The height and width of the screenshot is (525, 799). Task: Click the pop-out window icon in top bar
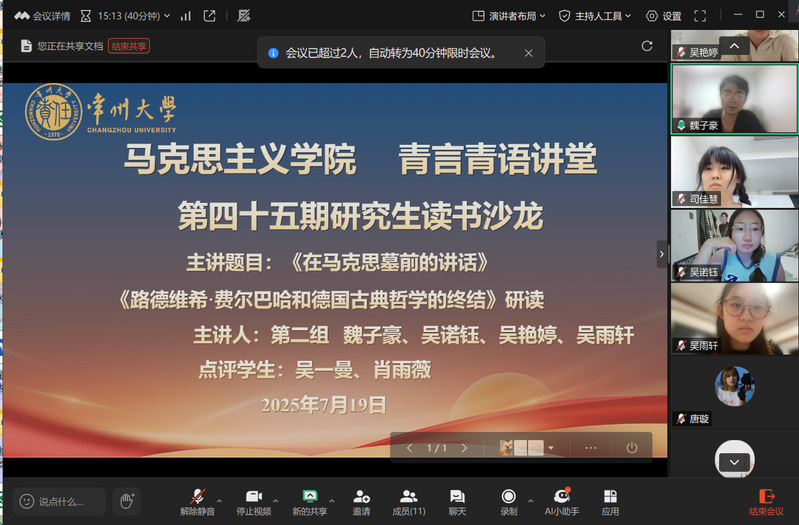(209, 16)
